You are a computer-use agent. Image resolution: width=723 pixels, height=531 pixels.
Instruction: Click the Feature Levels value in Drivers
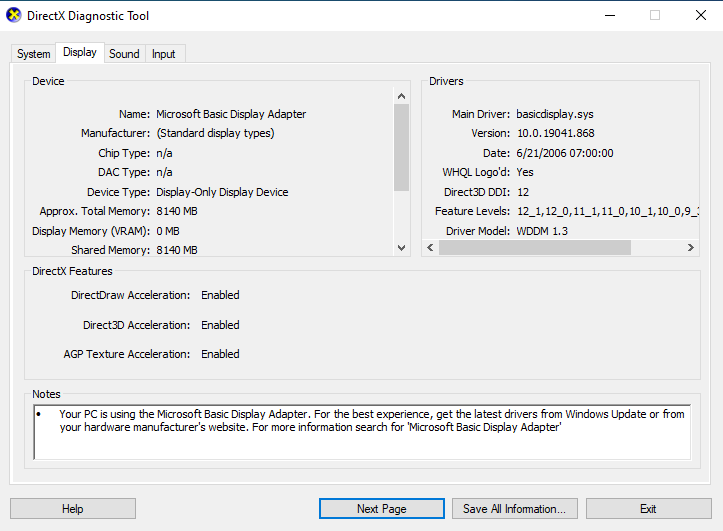coord(605,211)
